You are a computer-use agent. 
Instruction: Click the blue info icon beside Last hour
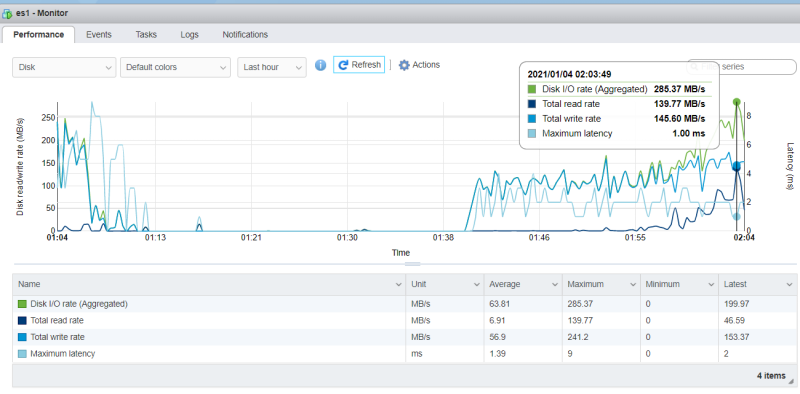(320, 65)
